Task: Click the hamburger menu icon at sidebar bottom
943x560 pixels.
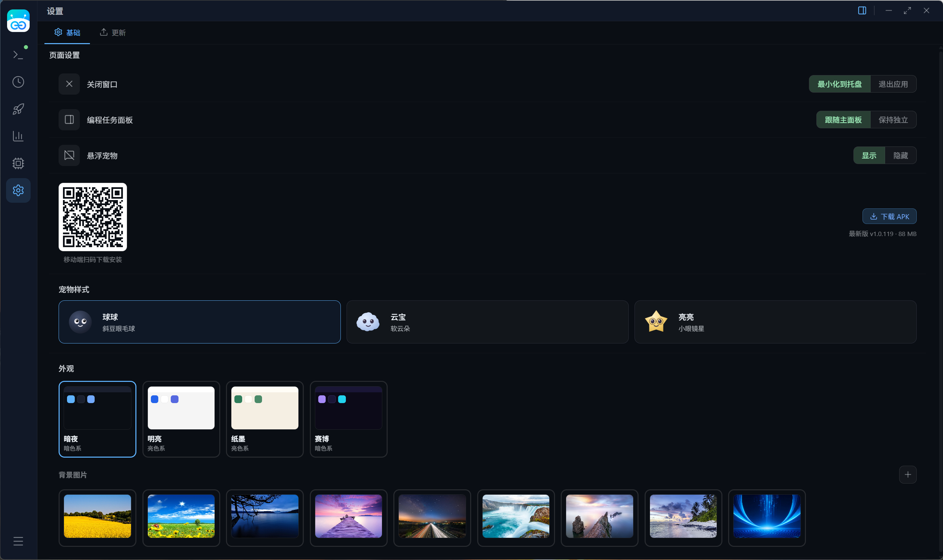Action: click(18, 541)
